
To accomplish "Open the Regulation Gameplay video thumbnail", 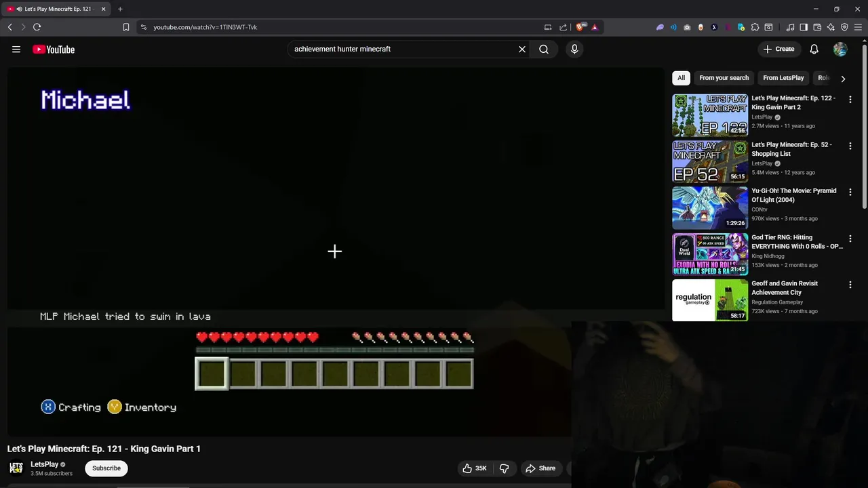I will pyautogui.click(x=710, y=300).
